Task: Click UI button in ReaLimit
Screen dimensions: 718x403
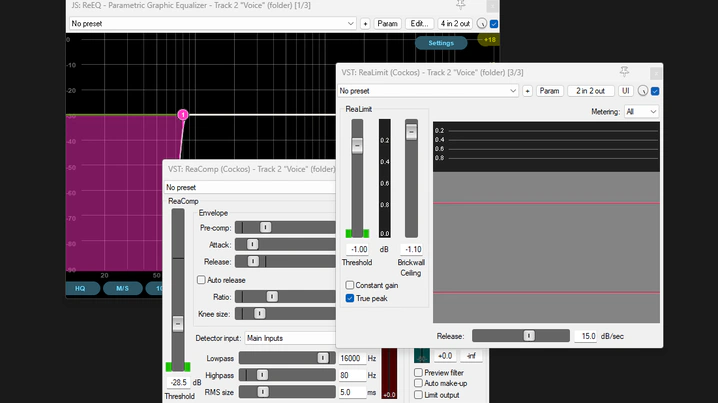Action: click(x=626, y=91)
